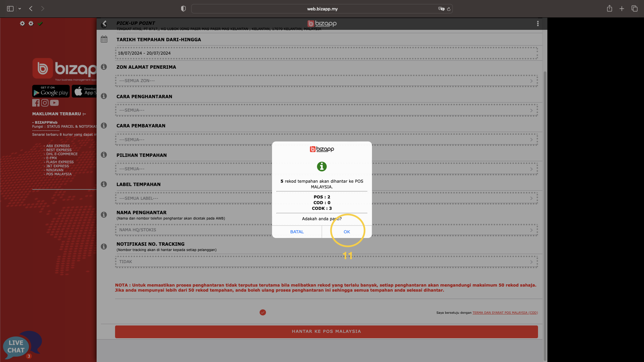This screenshot has width=644, height=362.
Task: Open the TIDAK notification dropdown
Action: [x=326, y=262]
